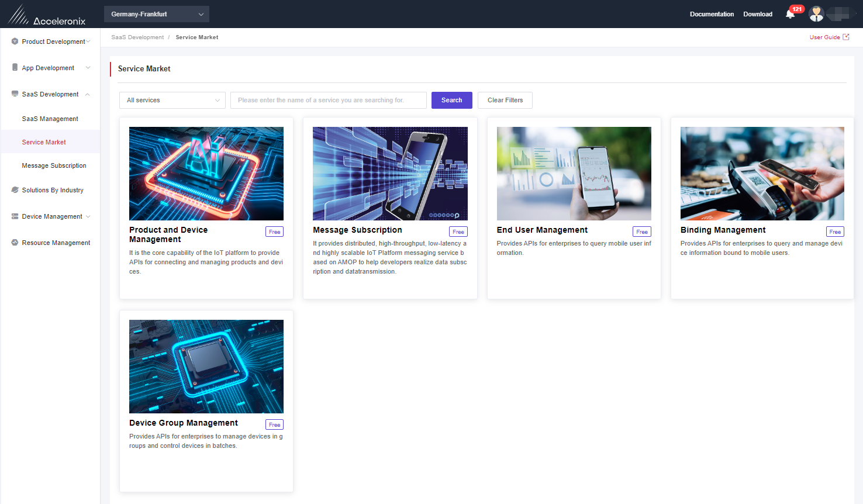Expand the Device Management chevron
This screenshot has width=863, height=504.
pos(88,216)
